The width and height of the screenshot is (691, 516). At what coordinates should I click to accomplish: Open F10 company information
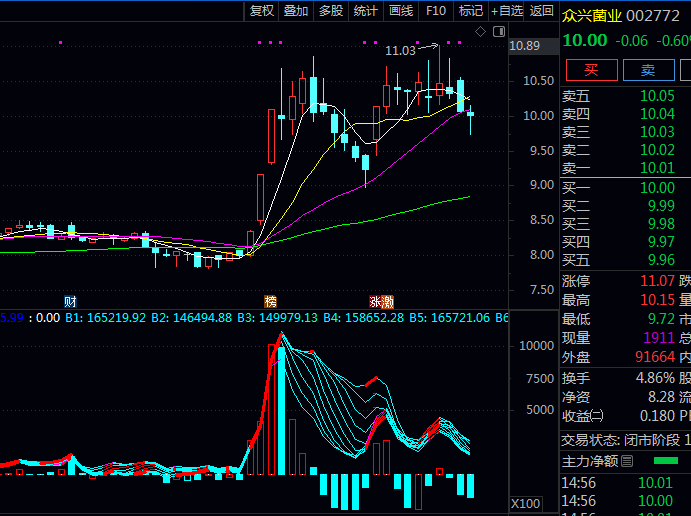click(436, 11)
